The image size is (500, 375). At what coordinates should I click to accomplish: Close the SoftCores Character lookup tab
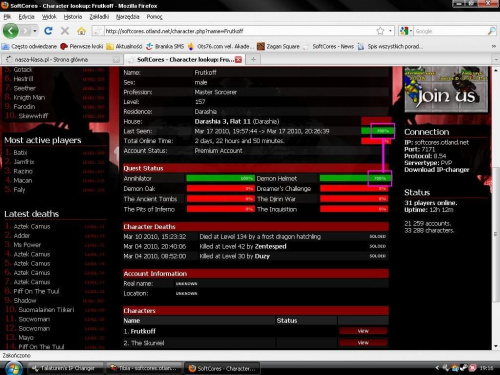pos(238,59)
